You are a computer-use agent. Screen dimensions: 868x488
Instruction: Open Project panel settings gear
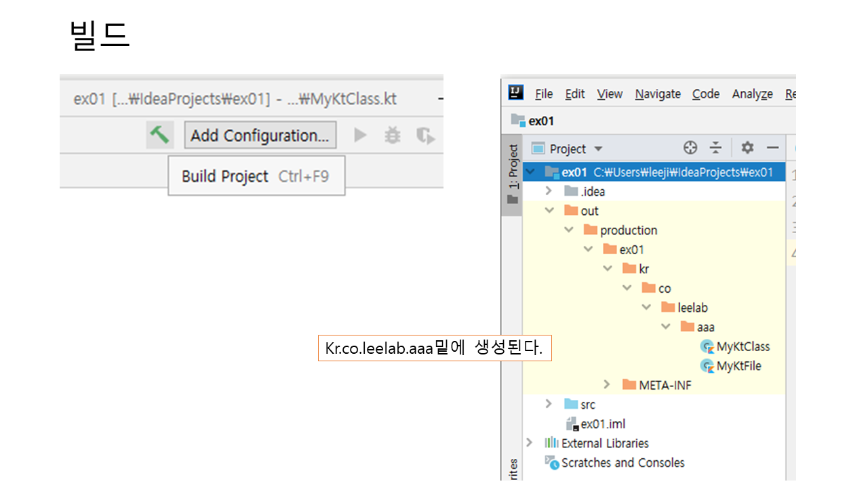coord(747,148)
